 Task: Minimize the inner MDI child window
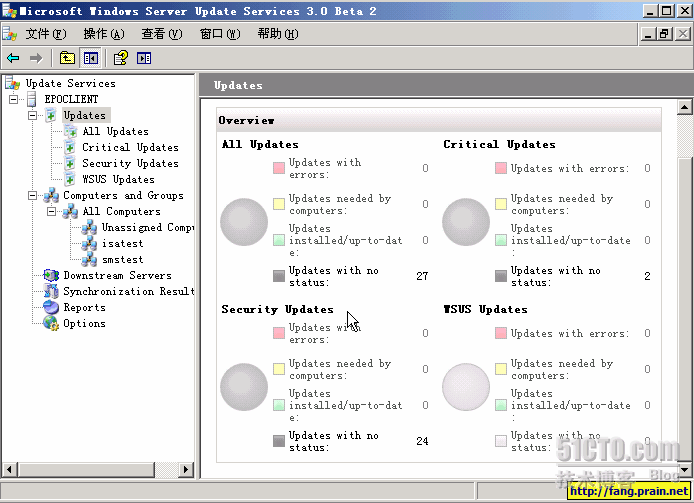tap(648, 34)
